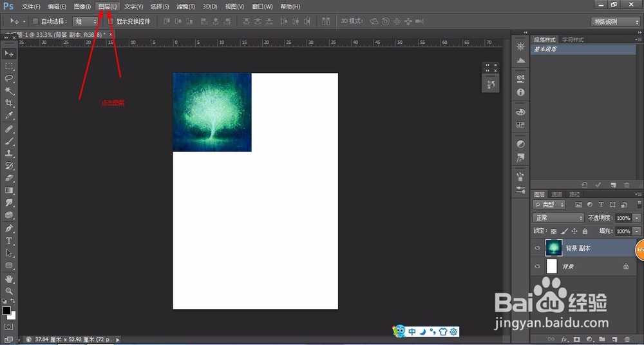Open the 正常 blend mode dropdown

point(558,218)
